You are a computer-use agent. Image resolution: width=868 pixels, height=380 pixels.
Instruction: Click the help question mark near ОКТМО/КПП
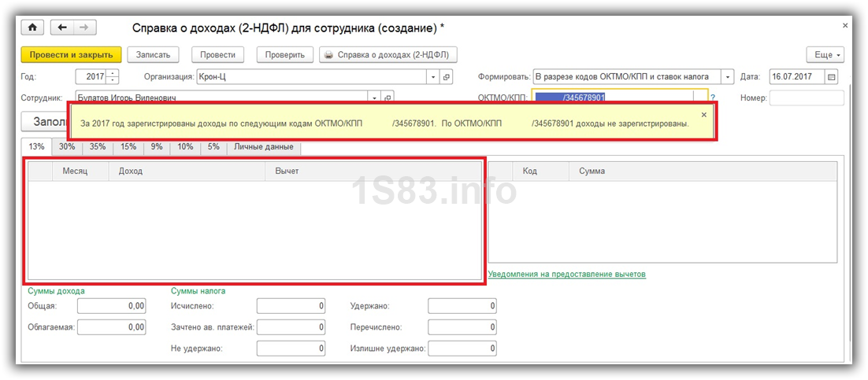point(712,98)
